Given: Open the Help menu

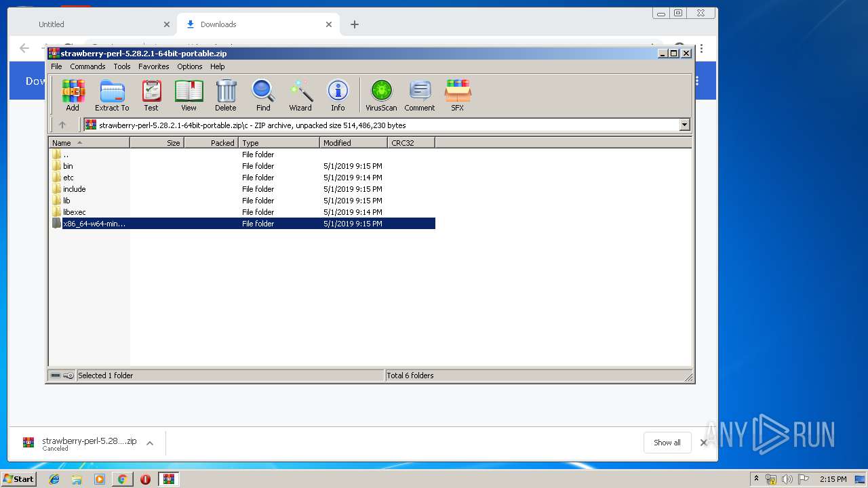Looking at the screenshot, I should (x=217, y=66).
